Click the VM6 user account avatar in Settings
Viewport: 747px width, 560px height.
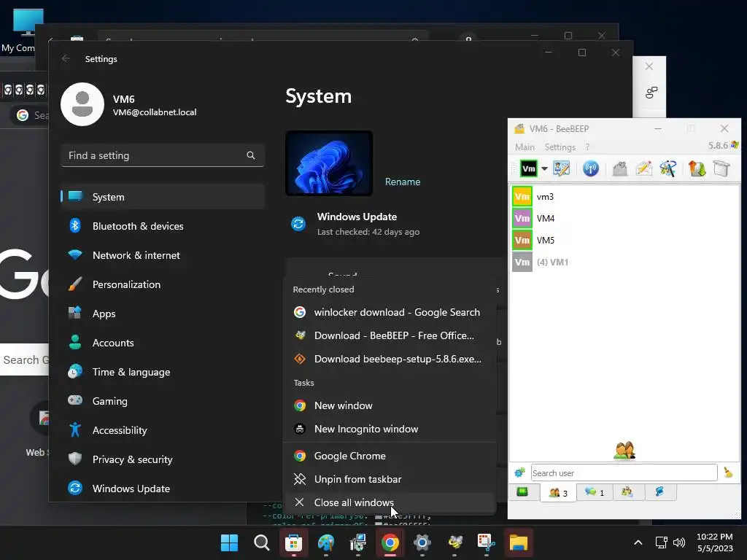[x=82, y=104]
